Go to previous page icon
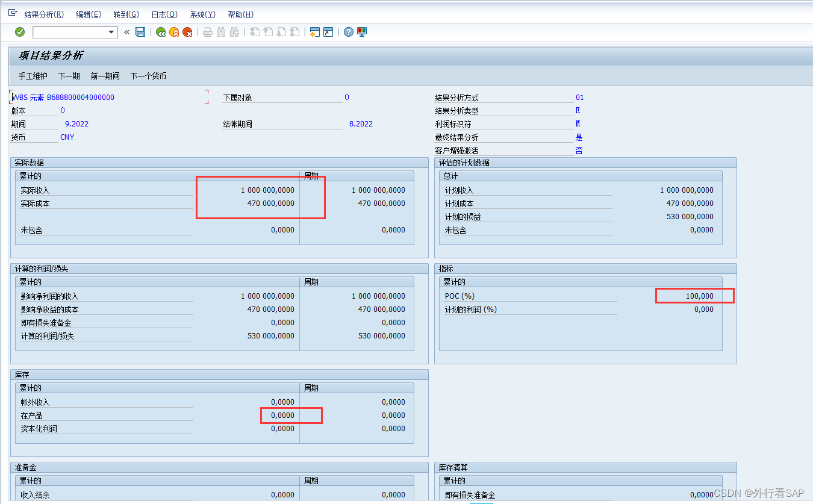The image size is (813, 504). coord(268,32)
